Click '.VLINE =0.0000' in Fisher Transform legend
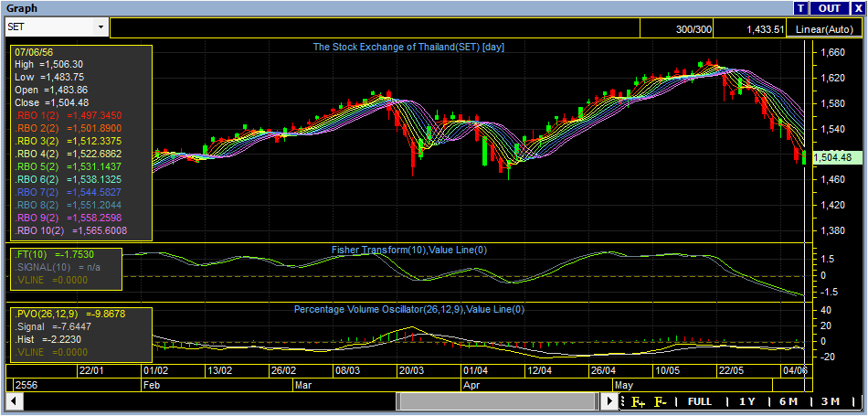Screen dimensions: 868x416 coord(51,281)
